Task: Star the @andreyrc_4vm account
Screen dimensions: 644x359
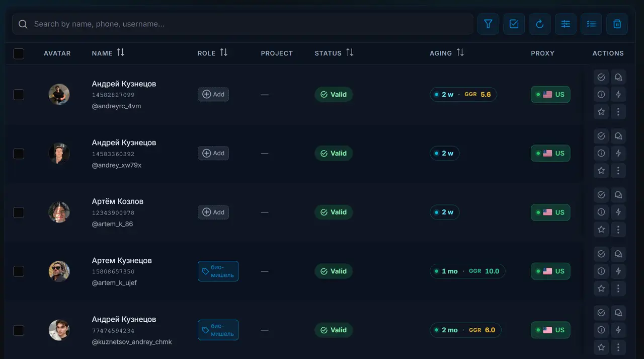Action: pyautogui.click(x=601, y=112)
